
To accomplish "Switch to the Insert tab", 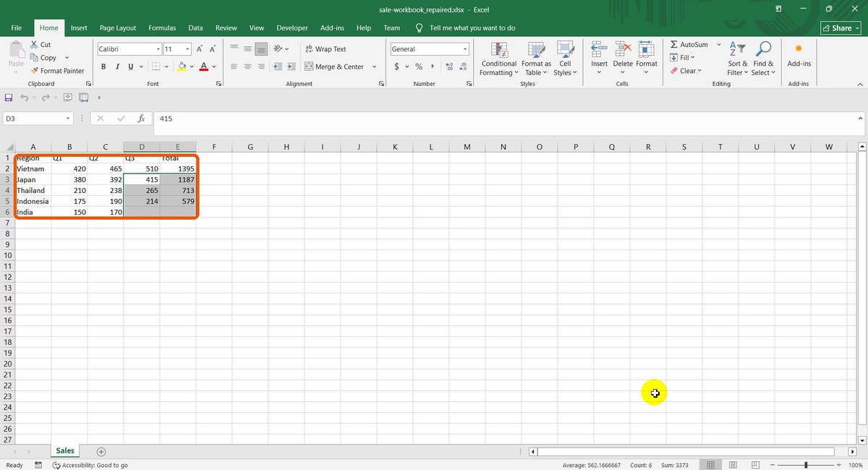I will tap(79, 28).
